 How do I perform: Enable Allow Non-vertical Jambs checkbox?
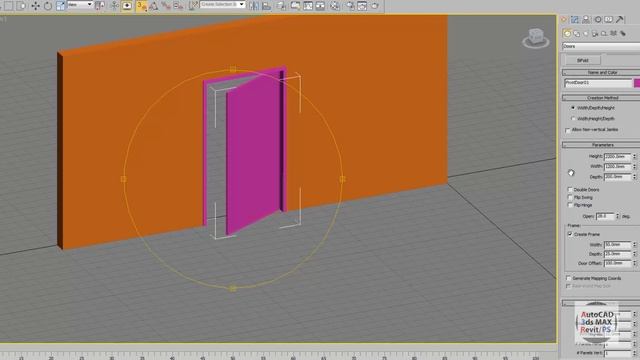point(568,130)
